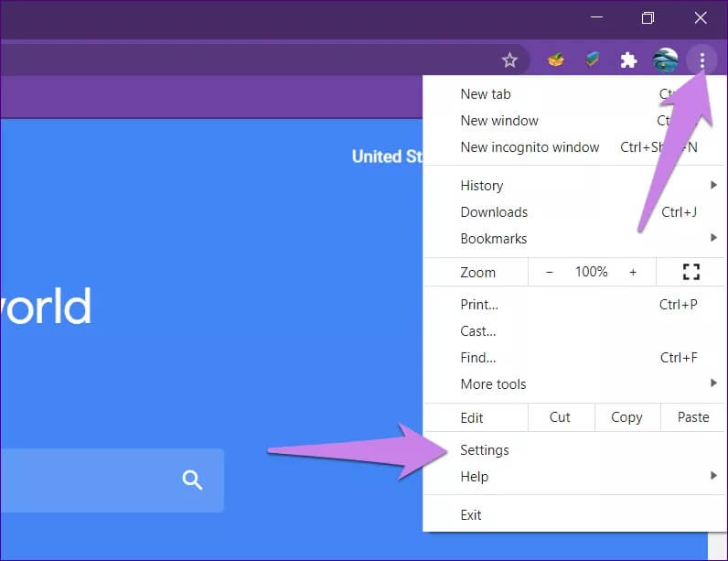Click the blue book extension icon
The height and width of the screenshot is (561, 728).
(592, 60)
